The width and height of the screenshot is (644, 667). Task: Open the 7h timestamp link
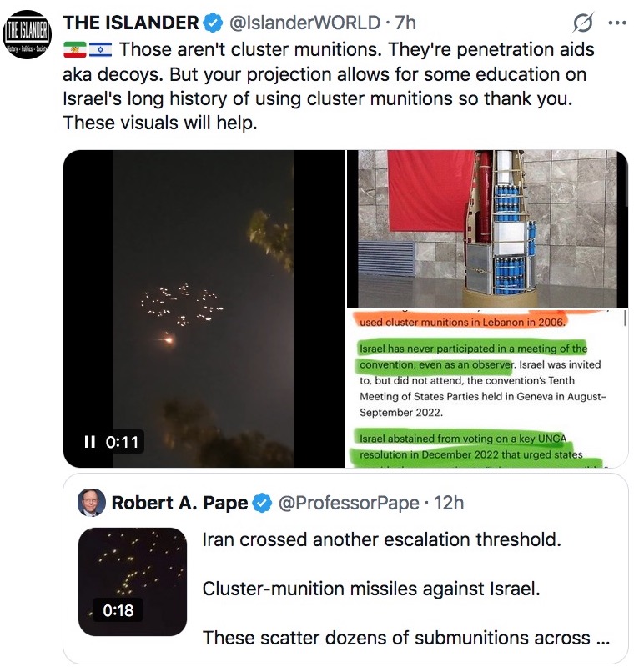405,23
